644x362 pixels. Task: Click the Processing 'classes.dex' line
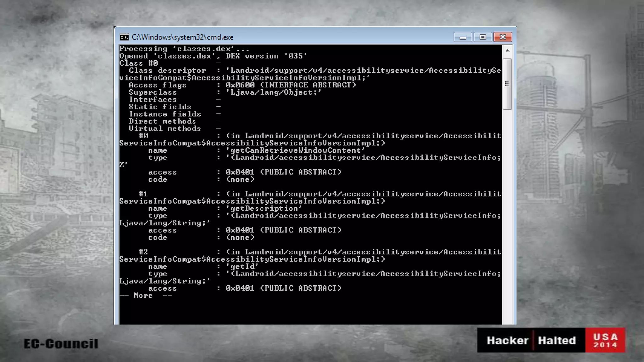click(x=184, y=49)
